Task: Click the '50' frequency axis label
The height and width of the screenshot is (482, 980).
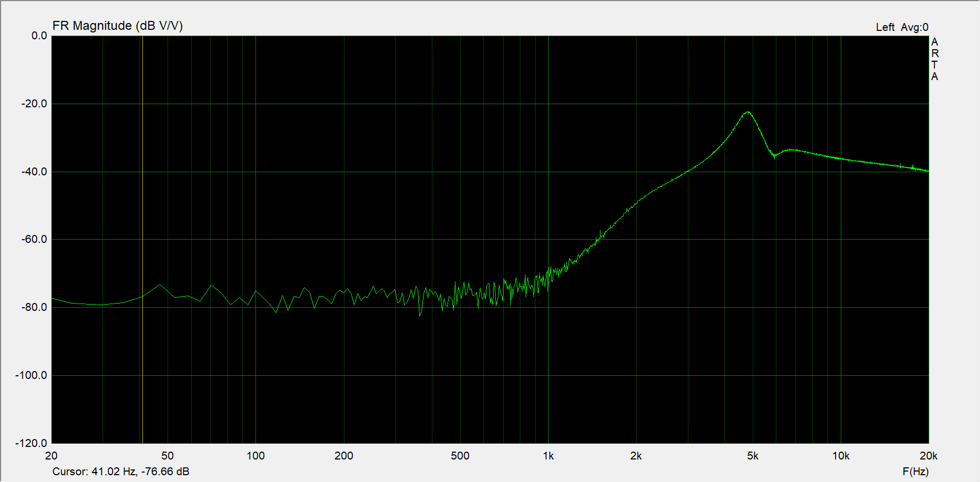Action: [168, 456]
